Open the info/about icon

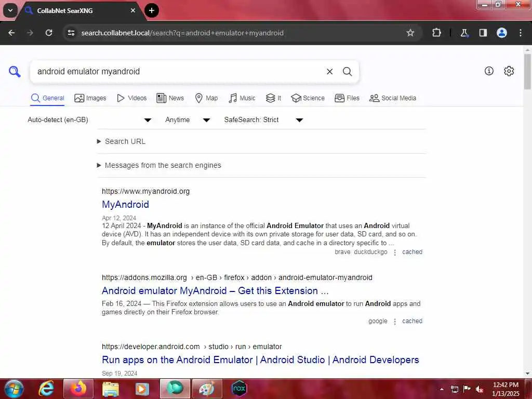pos(489,71)
